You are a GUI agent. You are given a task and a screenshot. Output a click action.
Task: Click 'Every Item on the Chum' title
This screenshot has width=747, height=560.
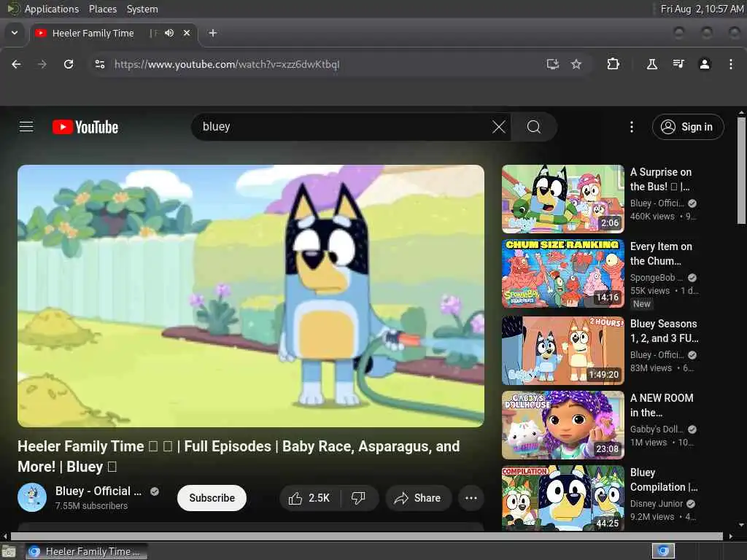(x=661, y=253)
